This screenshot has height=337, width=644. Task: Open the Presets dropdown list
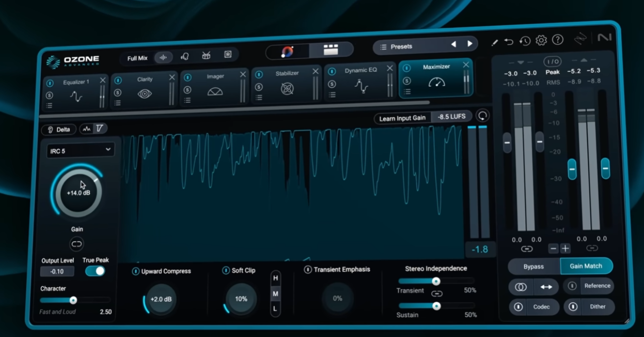(x=407, y=47)
